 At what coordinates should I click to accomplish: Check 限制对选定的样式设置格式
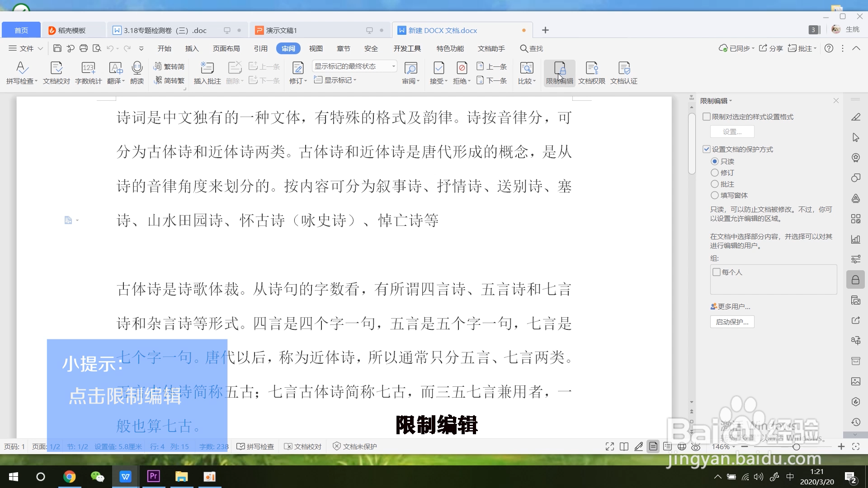707,117
